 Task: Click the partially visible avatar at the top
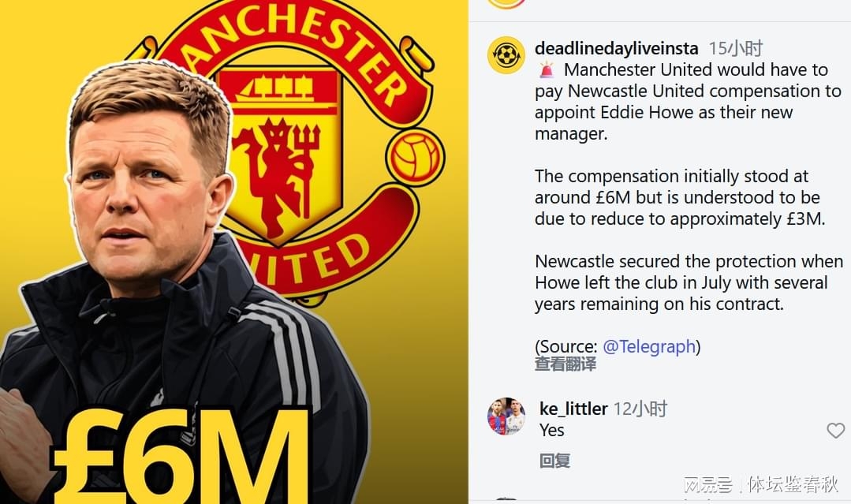[506, 5]
